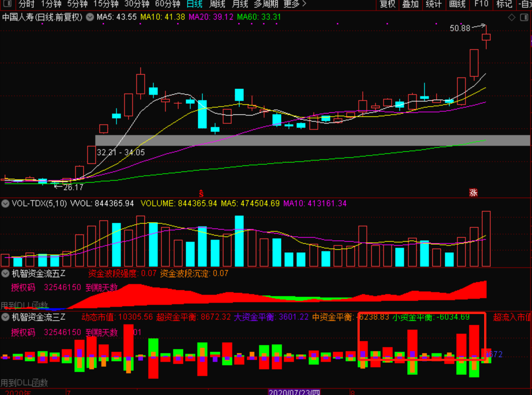
Task: Toggle the side panel icon top-right
Action: tap(524, 17)
